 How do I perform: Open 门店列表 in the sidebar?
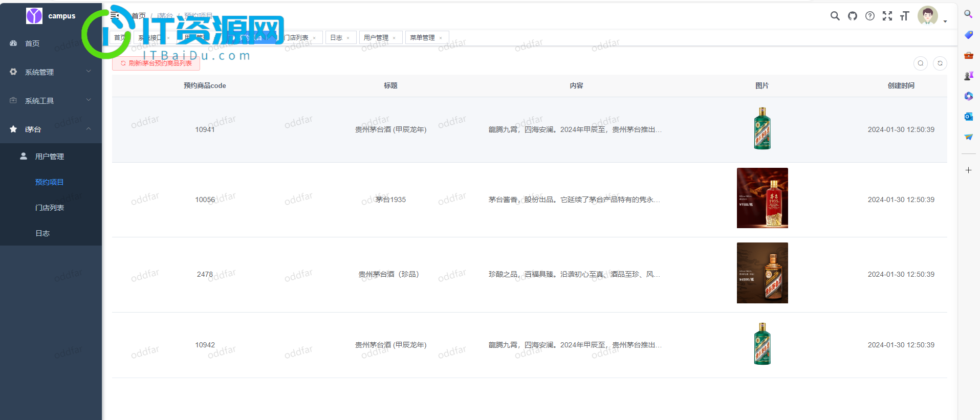tap(51, 208)
